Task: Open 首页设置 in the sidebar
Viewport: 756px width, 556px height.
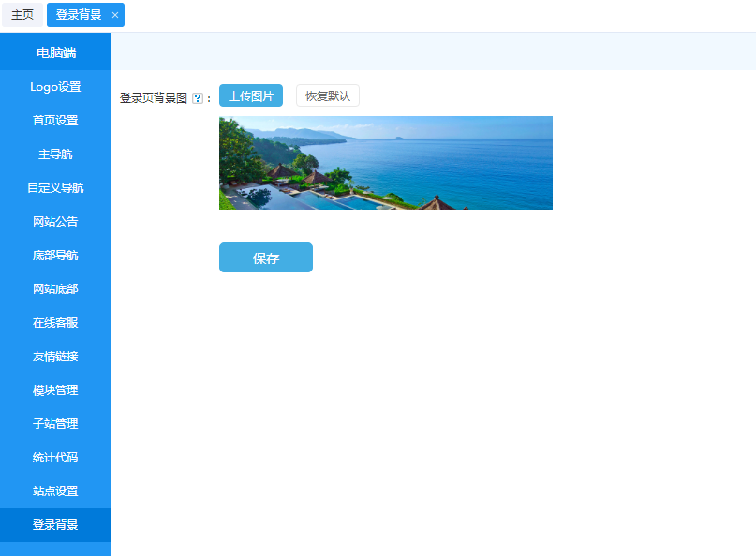Action: [x=55, y=121]
